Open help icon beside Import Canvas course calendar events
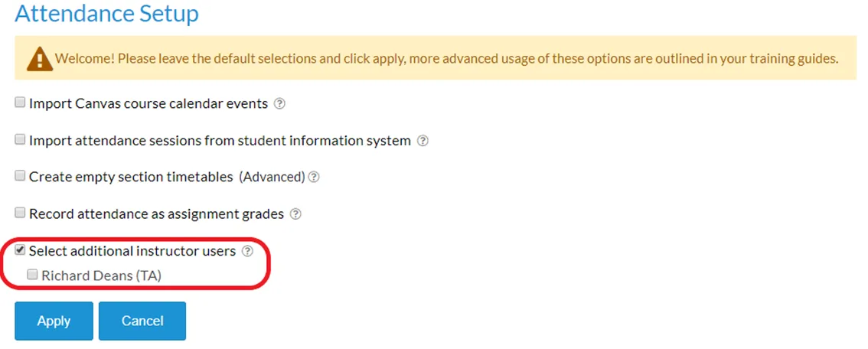The image size is (868, 349). 280,103
